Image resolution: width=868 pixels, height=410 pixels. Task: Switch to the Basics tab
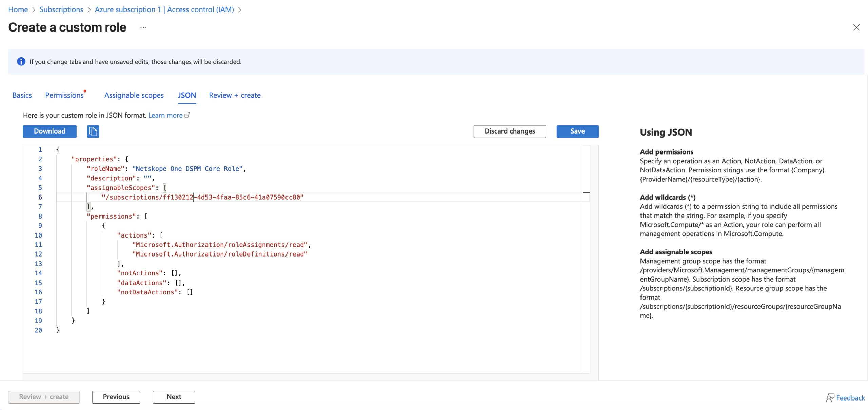point(22,95)
